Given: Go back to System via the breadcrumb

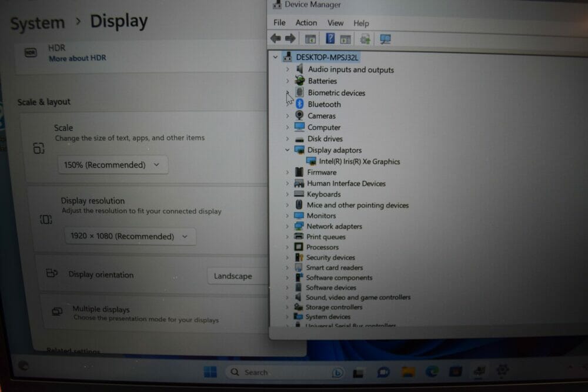Looking at the screenshot, I should tap(38, 23).
